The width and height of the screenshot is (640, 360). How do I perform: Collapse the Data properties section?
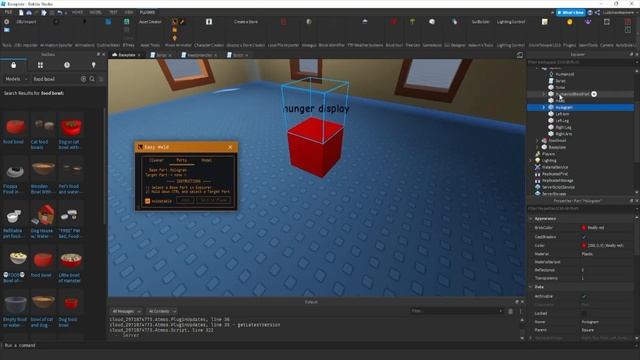[531, 287]
